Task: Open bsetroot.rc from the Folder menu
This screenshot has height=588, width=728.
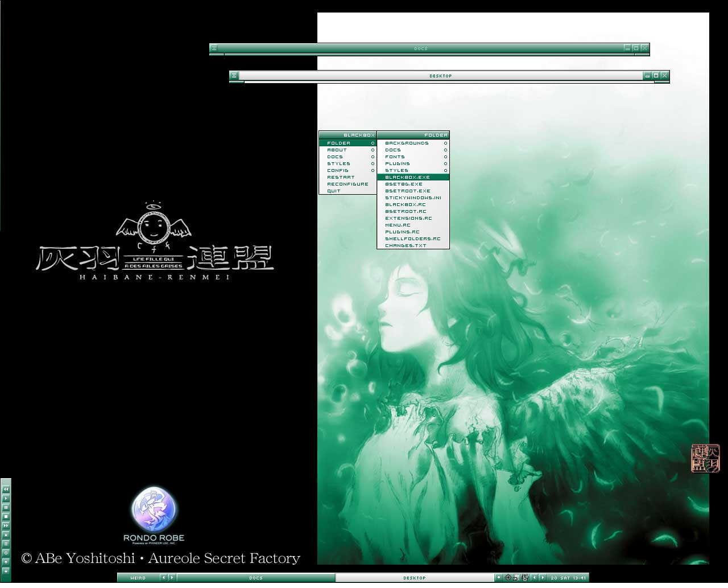Action: click(413, 211)
